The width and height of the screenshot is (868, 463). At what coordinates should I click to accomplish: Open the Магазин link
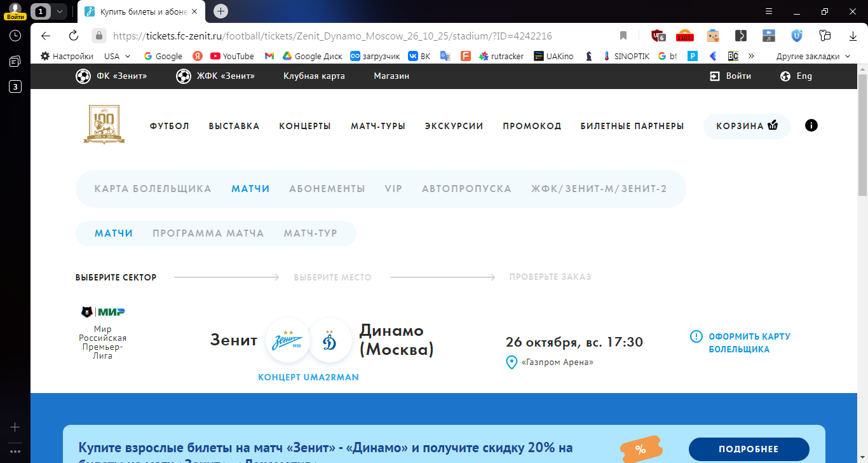point(391,76)
